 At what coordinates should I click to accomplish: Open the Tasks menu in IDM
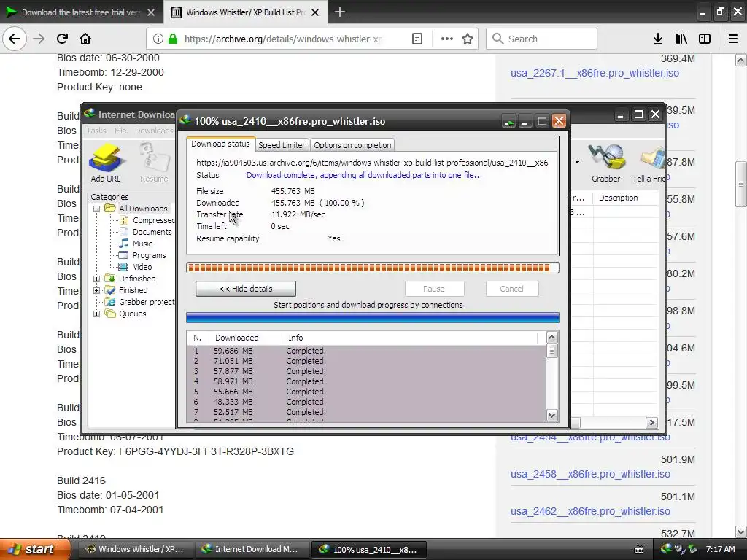(x=96, y=131)
